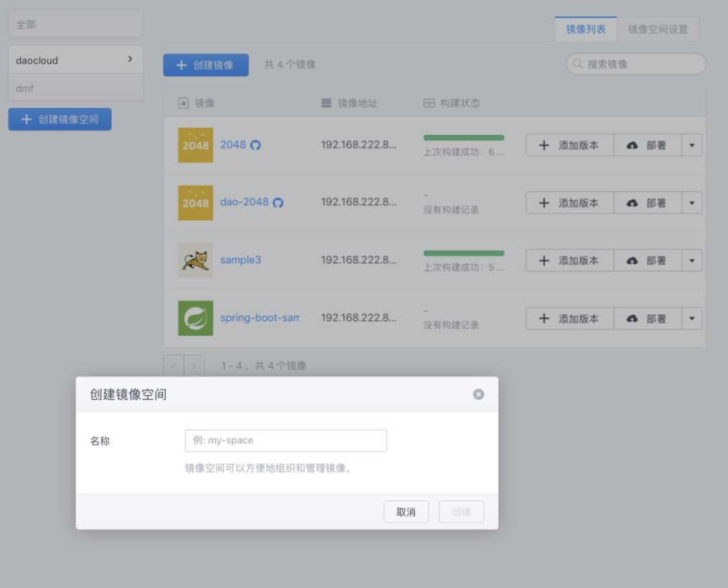Open the 2048 image link
The width and height of the screenshot is (728, 588).
pyautogui.click(x=233, y=144)
